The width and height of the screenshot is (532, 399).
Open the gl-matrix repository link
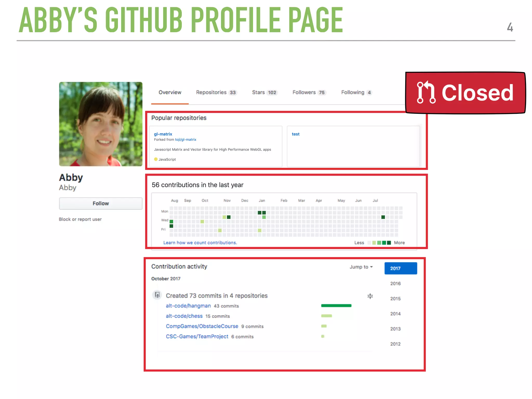point(163,134)
